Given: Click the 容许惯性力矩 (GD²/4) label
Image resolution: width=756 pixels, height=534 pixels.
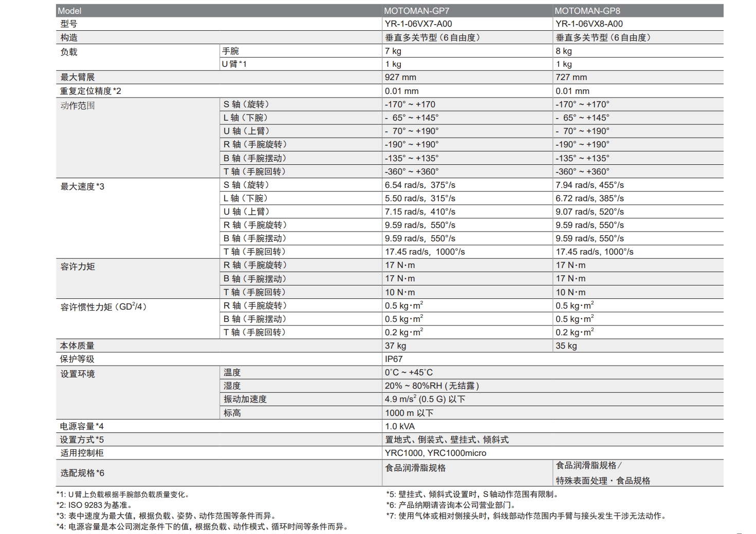Looking at the screenshot, I should [x=104, y=307].
